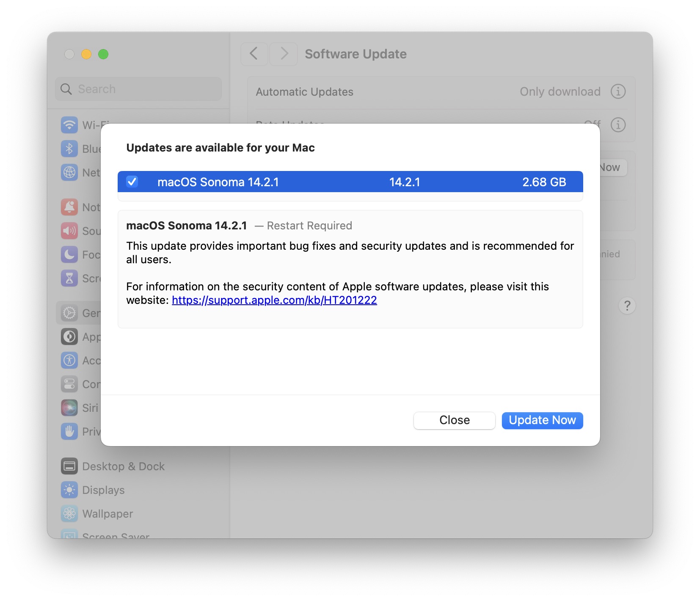Click the info icon beside Automatic Updates
The image size is (700, 601).
[x=618, y=91]
